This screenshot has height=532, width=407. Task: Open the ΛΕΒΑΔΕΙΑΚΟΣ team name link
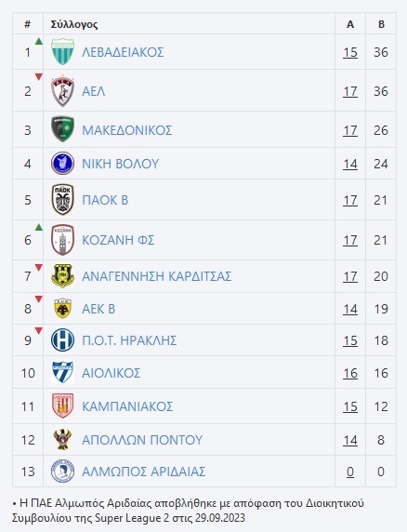[x=123, y=52]
